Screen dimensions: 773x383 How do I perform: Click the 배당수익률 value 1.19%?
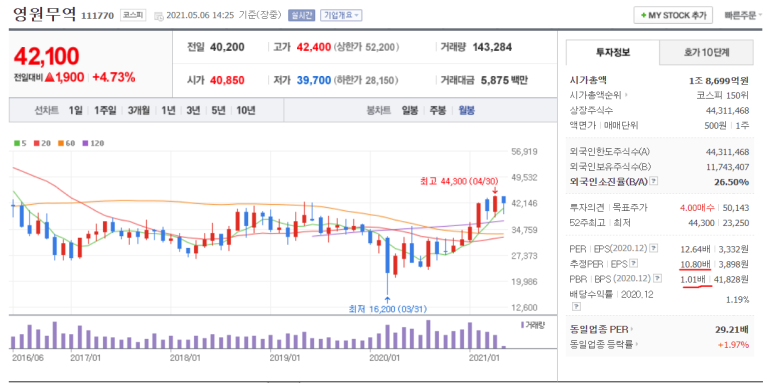[738, 299]
